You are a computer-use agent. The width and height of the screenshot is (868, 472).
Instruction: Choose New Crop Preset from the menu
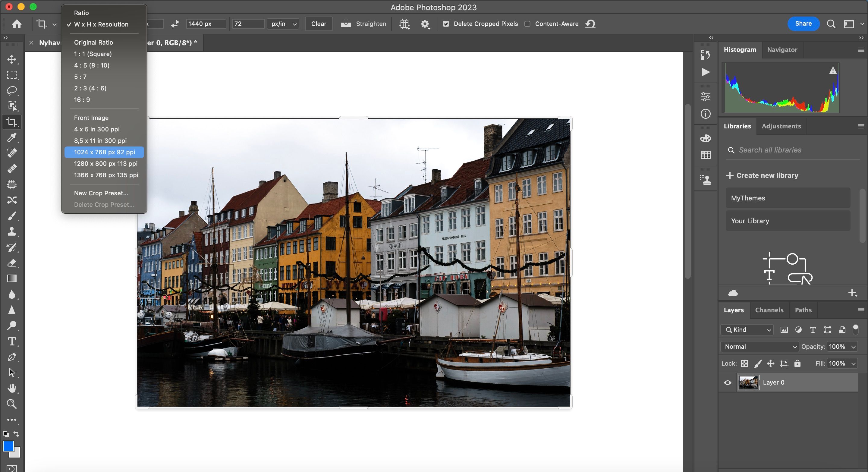point(100,193)
